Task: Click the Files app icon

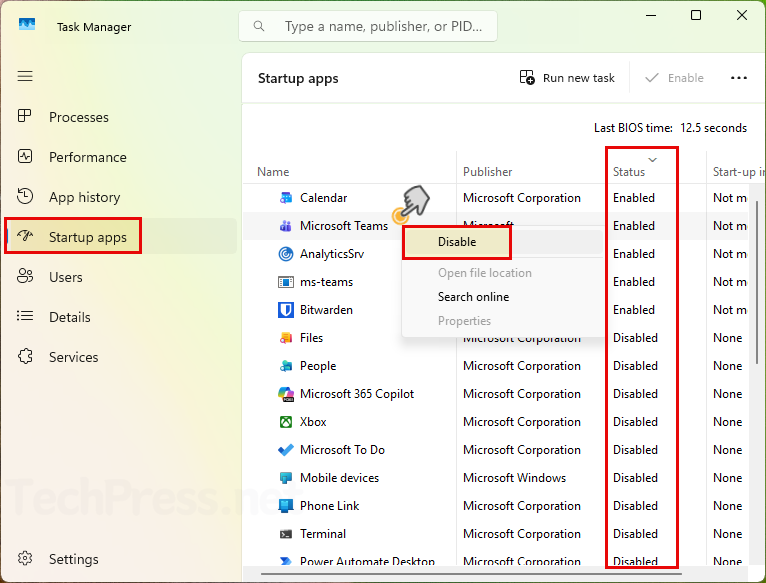Action: coord(286,338)
